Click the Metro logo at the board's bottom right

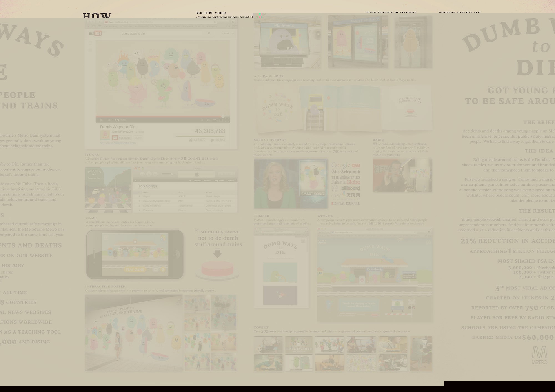pos(539,355)
